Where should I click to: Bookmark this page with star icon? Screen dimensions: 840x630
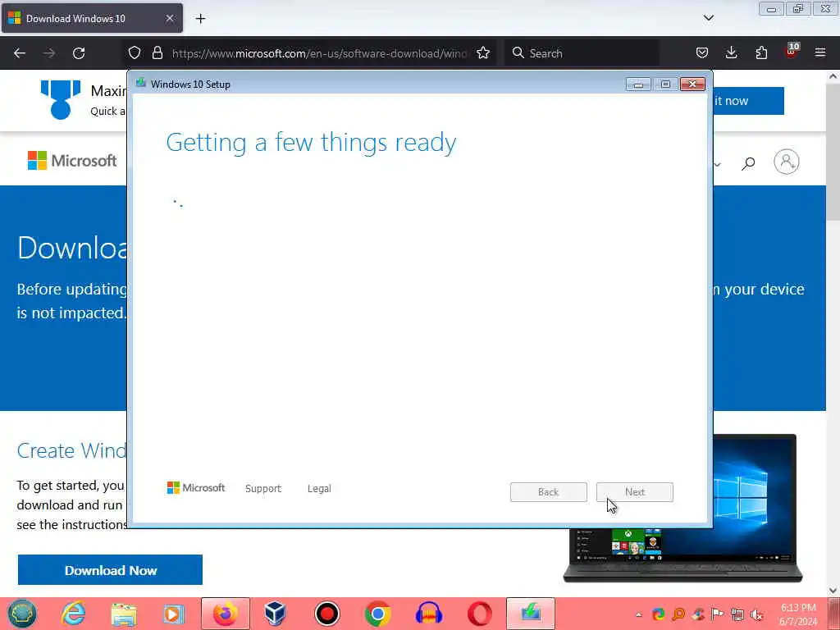pos(483,52)
